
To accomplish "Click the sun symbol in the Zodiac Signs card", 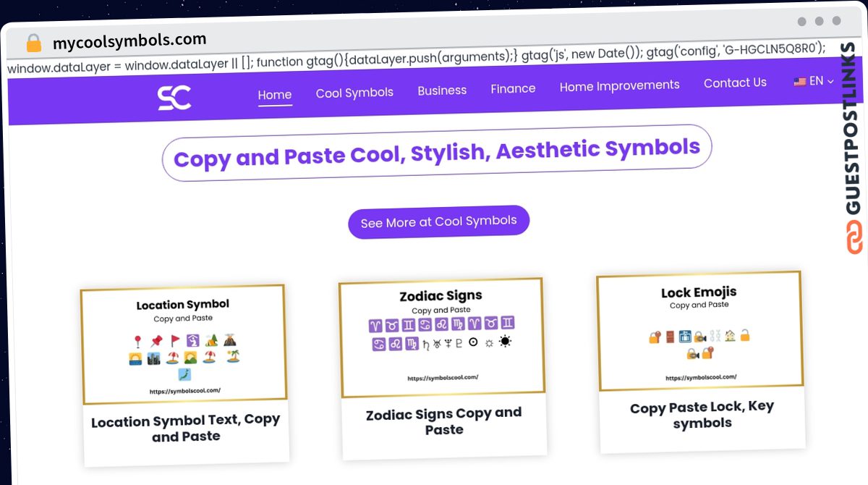I will click(505, 342).
